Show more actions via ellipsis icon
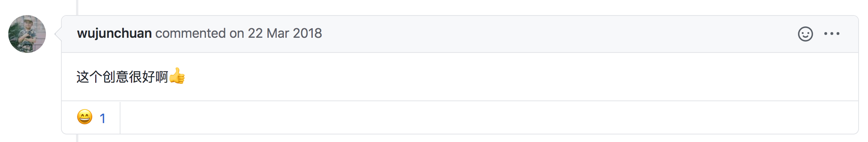 (x=832, y=34)
